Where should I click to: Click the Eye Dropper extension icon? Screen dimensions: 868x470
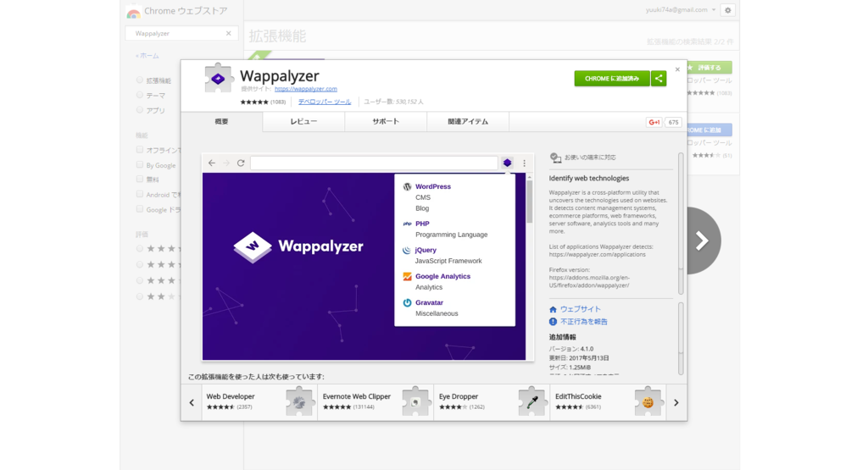click(532, 401)
